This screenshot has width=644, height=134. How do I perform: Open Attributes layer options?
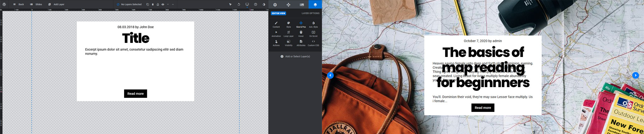point(301,43)
